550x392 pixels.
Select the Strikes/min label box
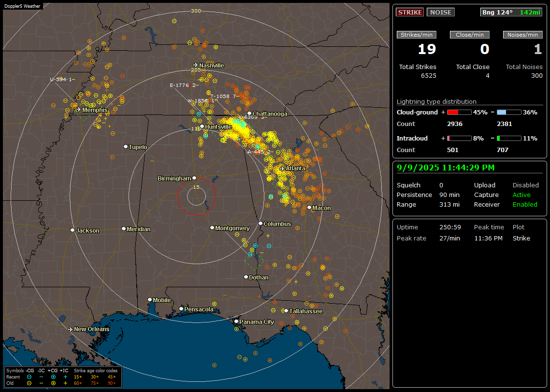point(417,35)
